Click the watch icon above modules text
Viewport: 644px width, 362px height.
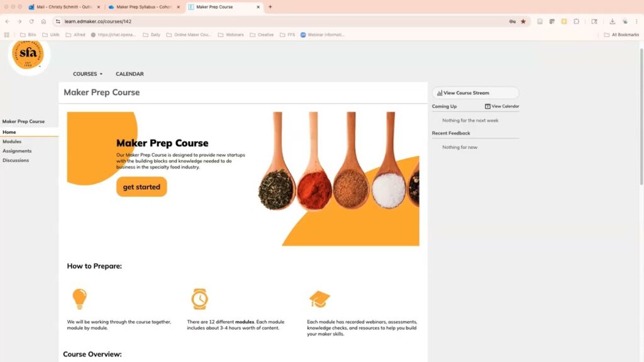[199, 299]
